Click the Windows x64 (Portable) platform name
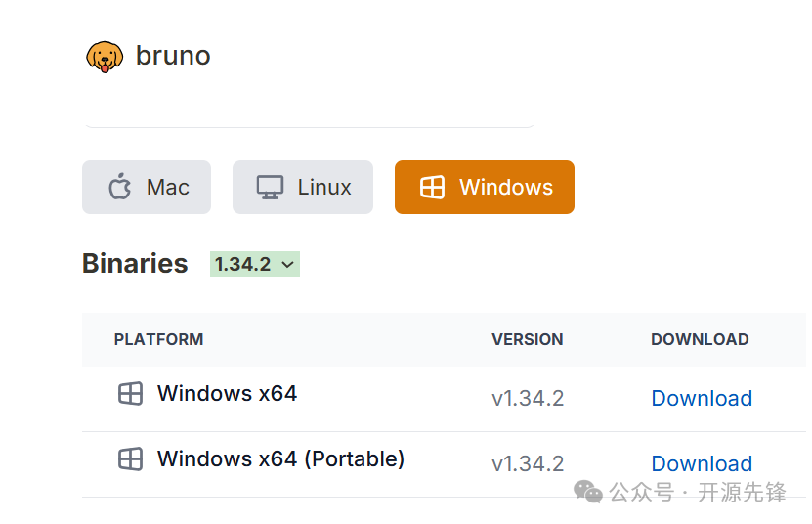The width and height of the screenshot is (812, 524). coord(281,459)
